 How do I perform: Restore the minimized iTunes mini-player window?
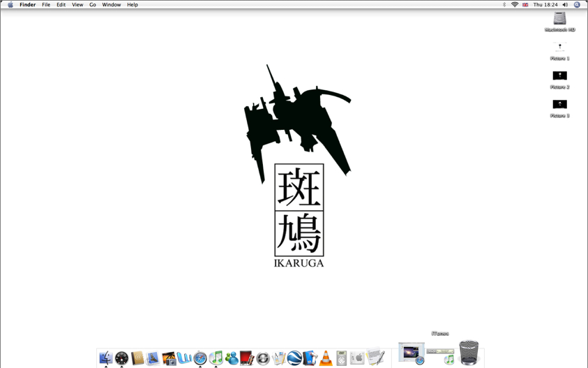(x=441, y=355)
